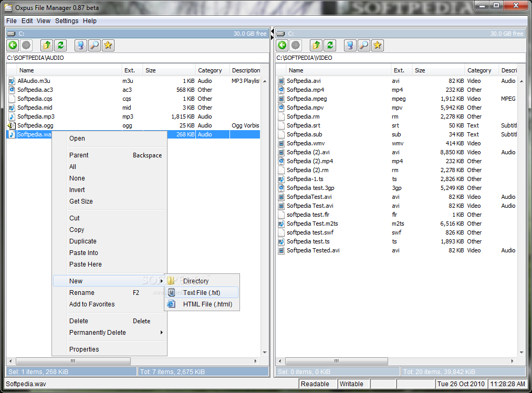Open the File menu

point(11,20)
